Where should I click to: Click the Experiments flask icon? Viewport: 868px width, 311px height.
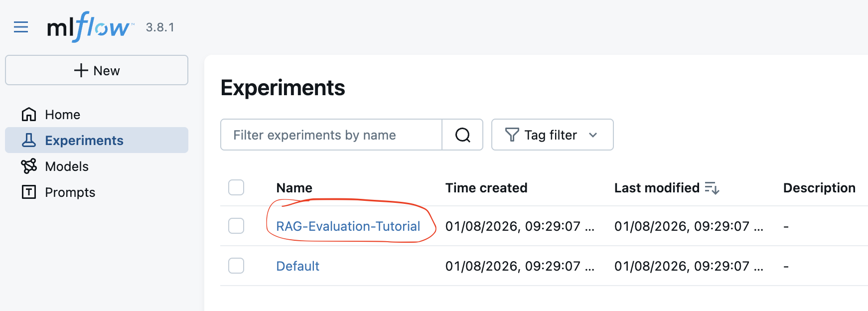[29, 141]
